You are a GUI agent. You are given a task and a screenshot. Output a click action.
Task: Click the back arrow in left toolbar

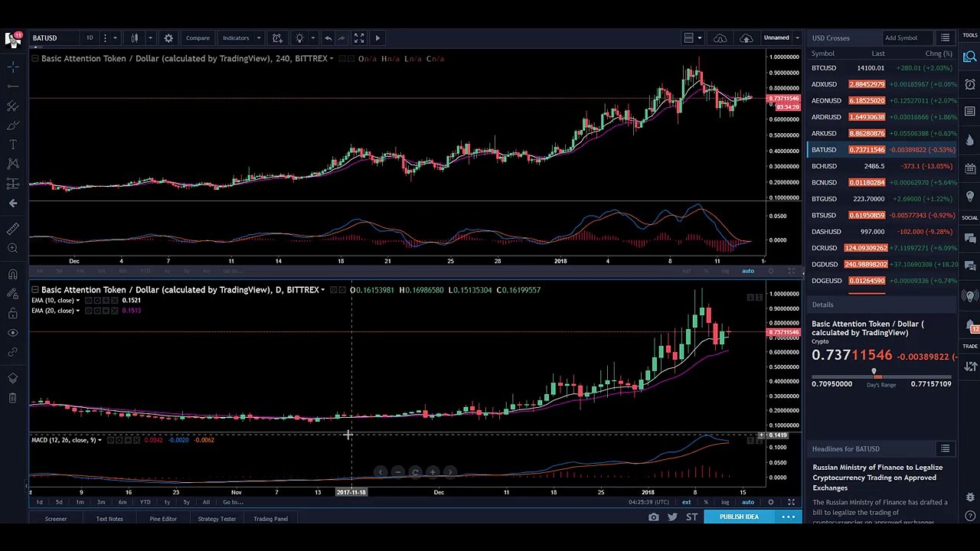pyautogui.click(x=13, y=203)
